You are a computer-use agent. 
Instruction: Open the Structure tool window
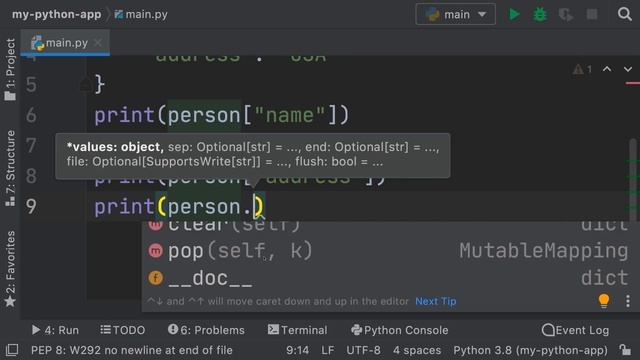click(x=10, y=168)
